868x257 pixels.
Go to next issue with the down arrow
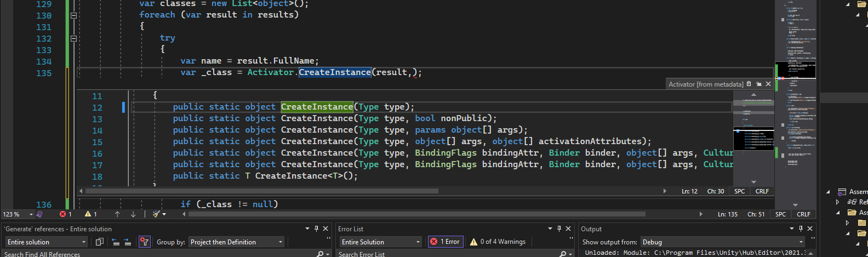point(133,214)
